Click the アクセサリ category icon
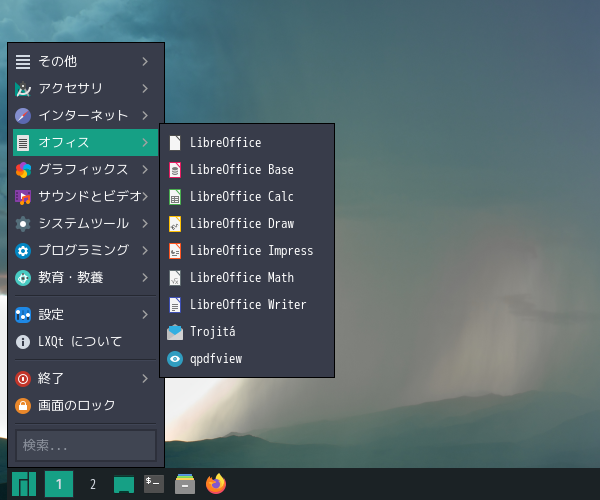 click(x=23, y=89)
